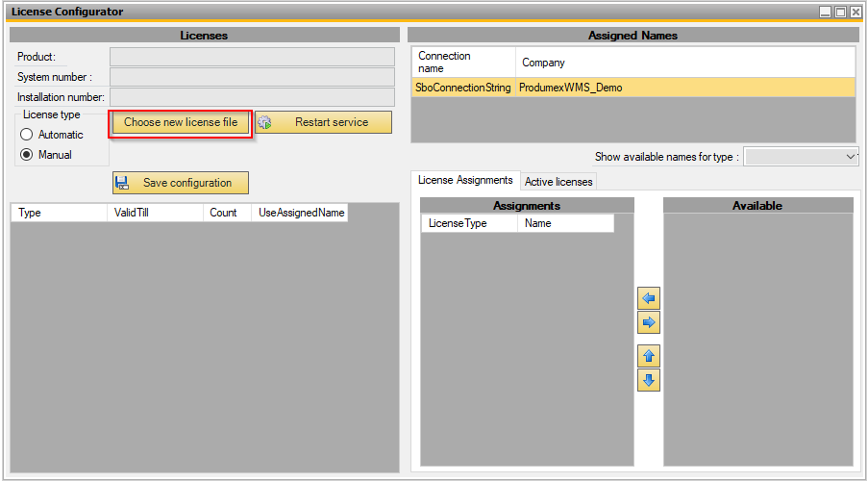Switch to the License Assignments tab
This screenshot has height=482, width=868.
pos(465,181)
